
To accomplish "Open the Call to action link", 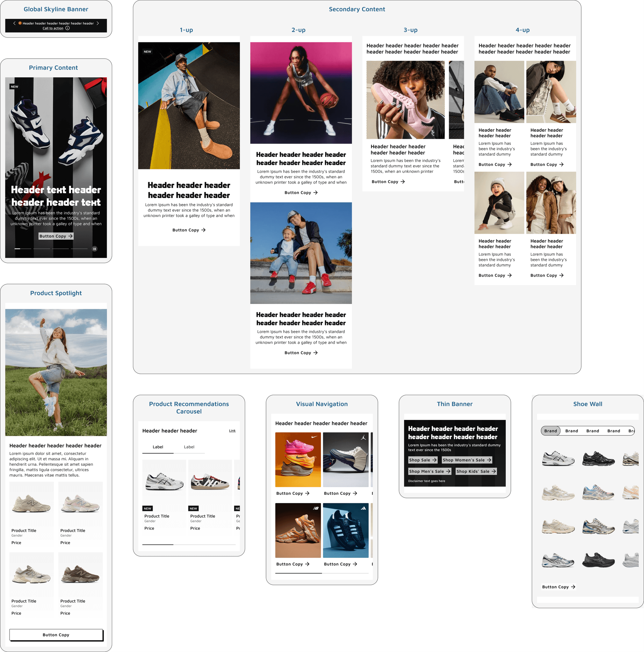I will coord(53,28).
